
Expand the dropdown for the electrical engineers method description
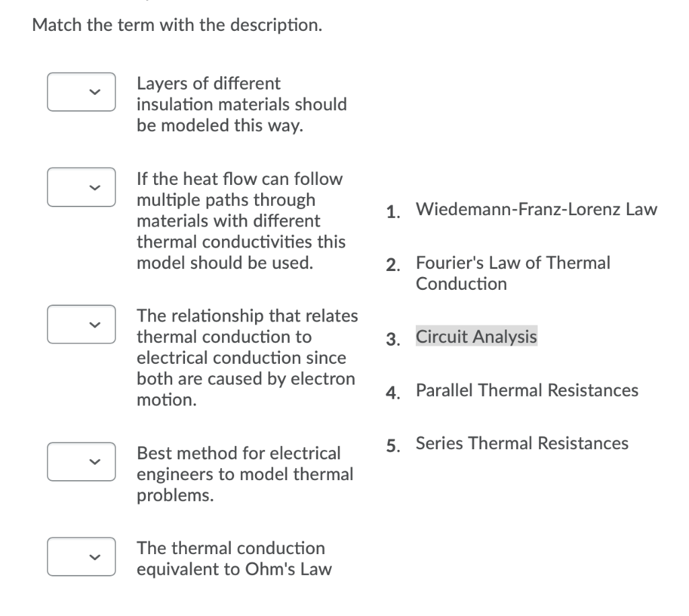[x=81, y=461]
